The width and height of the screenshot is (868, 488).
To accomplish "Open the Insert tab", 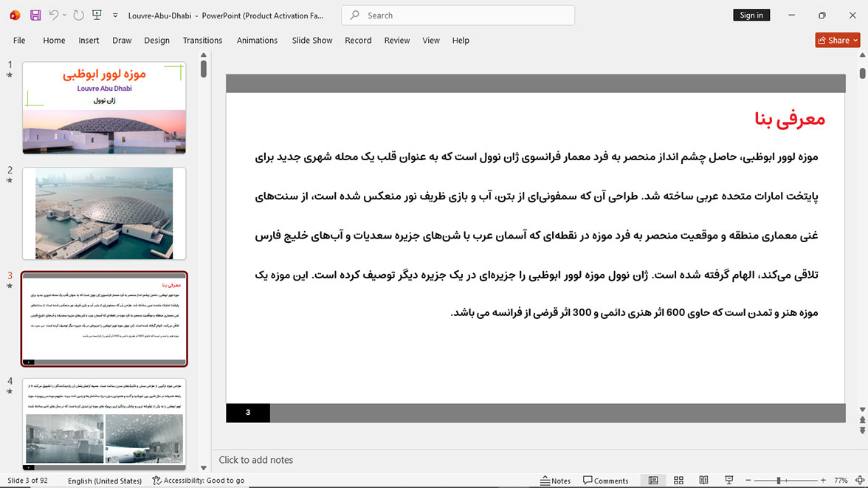I will pyautogui.click(x=89, y=41).
